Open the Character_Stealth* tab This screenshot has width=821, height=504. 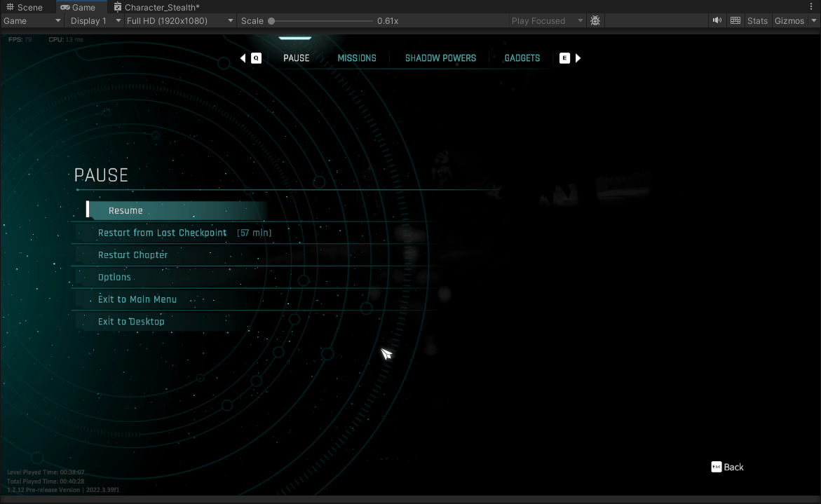click(156, 7)
